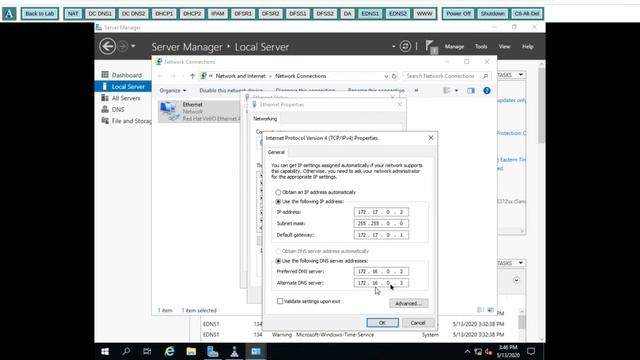
Task: Switch to the NAT machine tab
Action: (73, 13)
